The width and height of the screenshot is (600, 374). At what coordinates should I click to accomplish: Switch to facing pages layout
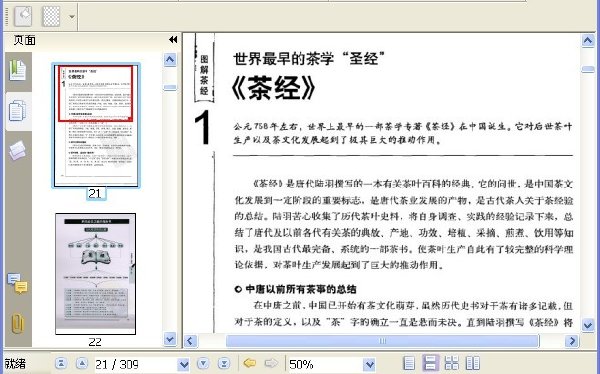click(x=473, y=363)
